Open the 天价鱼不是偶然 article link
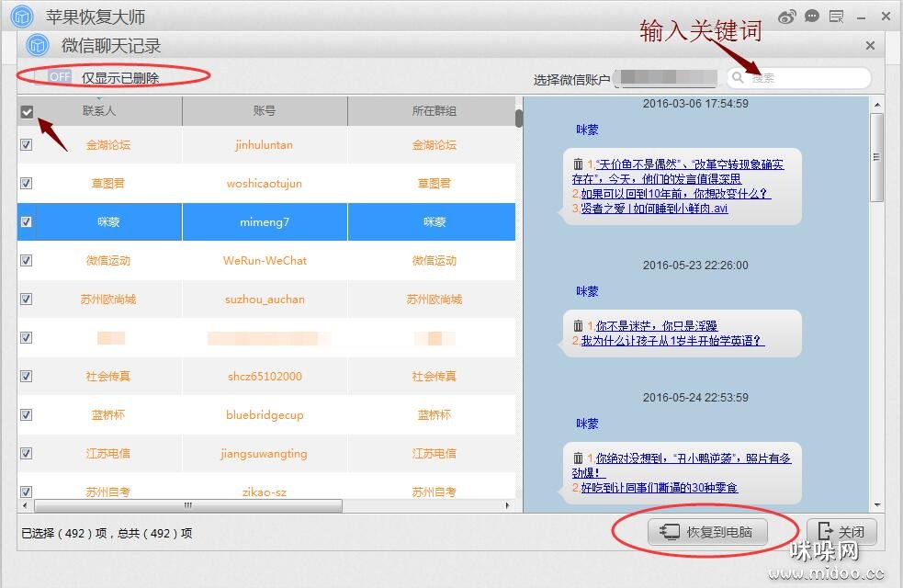 pyautogui.click(x=678, y=172)
